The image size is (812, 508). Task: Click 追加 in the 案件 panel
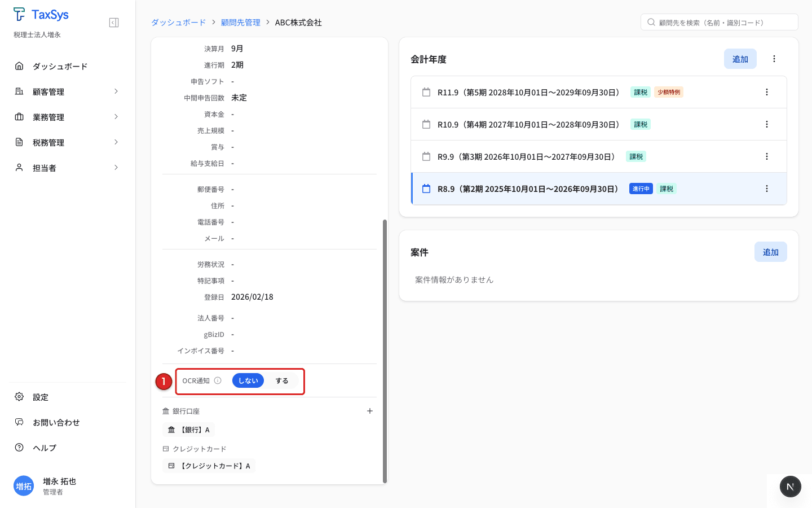[770, 252]
